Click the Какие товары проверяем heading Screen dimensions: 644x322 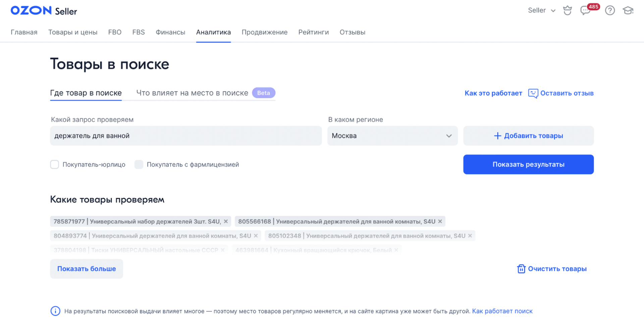pos(107,199)
